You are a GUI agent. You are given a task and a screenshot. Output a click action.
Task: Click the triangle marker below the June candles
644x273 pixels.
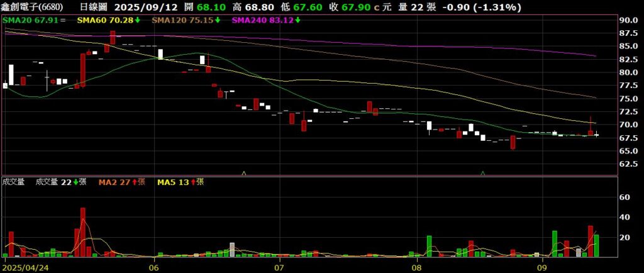[x=243, y=172]
